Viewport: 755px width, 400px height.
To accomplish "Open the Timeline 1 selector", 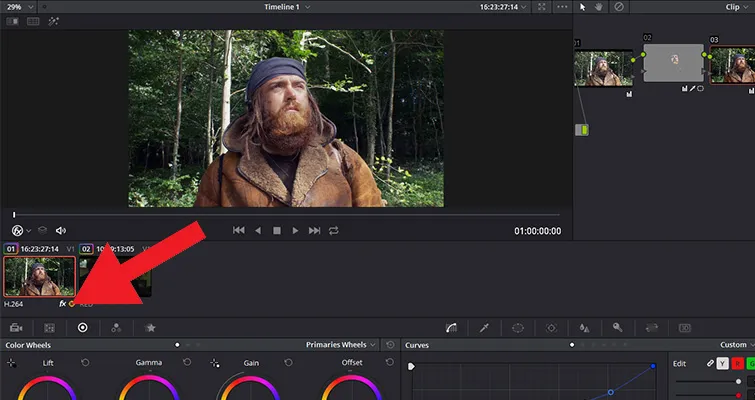I will [283, 7].
